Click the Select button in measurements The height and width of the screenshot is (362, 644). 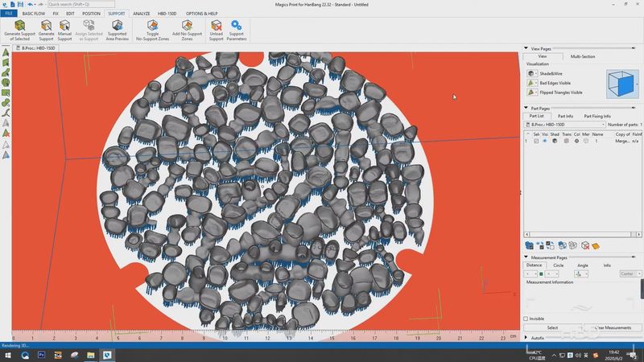(552, 327)
